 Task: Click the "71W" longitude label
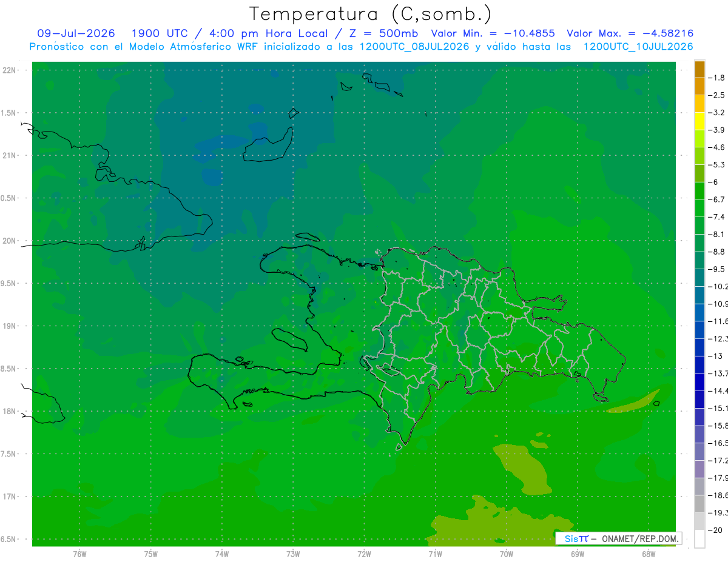(x=435, y=554)
